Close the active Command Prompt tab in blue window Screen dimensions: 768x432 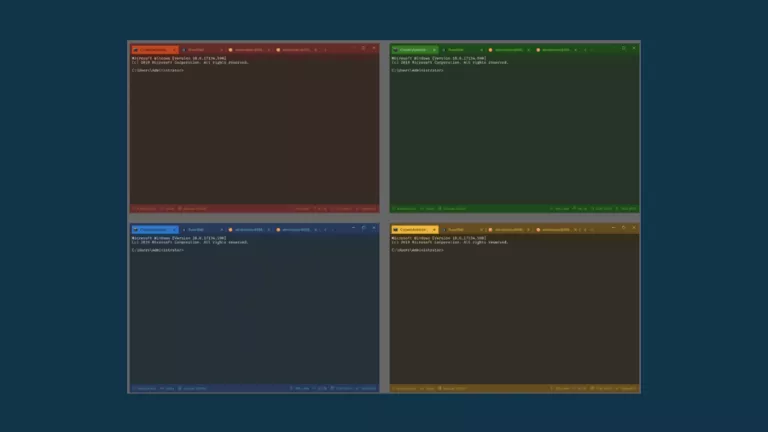pos(174,230)
